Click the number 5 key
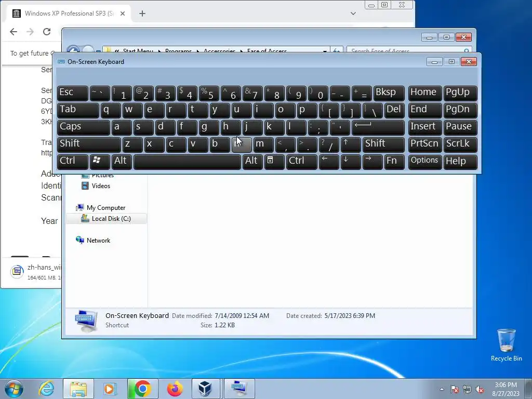Viewport: 532px width, 399px height. (209, 93)
